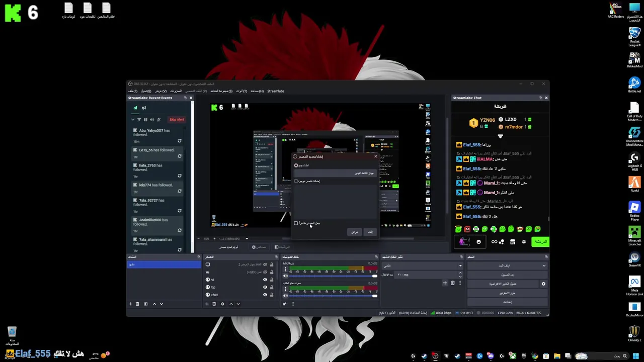Replay the loly774 follow alert

pos(180,191)
